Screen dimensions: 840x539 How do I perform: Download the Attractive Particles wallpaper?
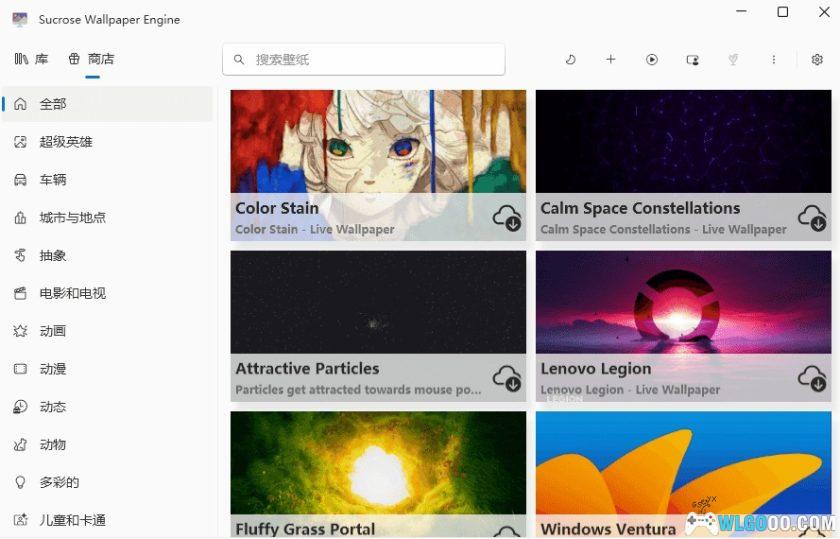(507, 378)
